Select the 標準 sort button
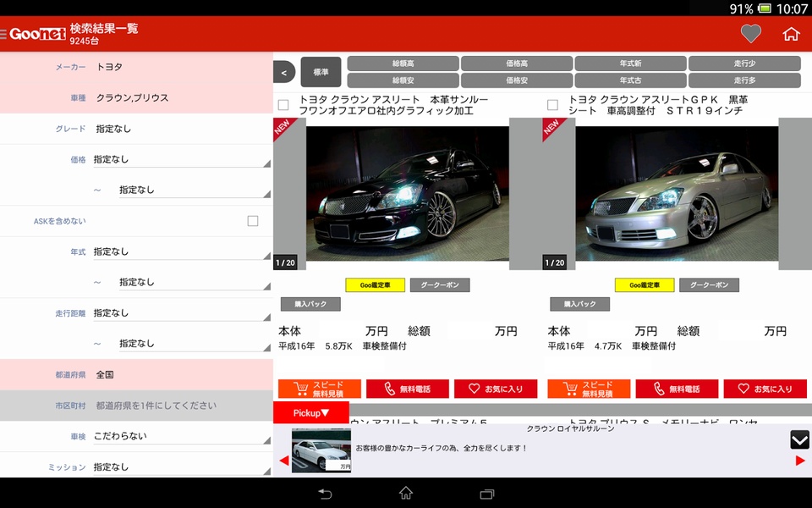This screenshot has height=508, width=812. [x=321, y=72]
